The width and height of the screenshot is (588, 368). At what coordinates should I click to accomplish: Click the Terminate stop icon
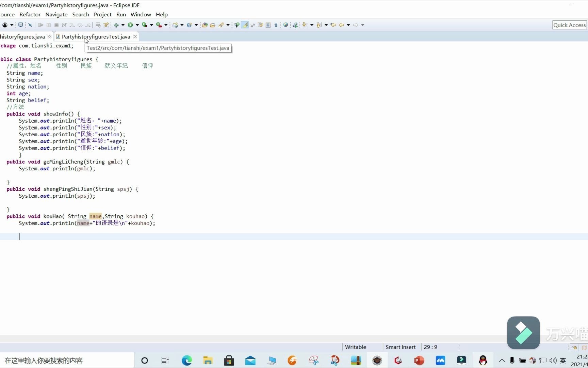[56, 25]
